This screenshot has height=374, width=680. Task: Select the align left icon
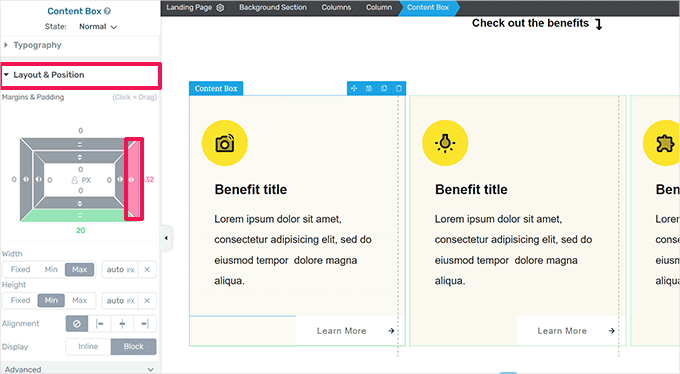click(100, 324)
